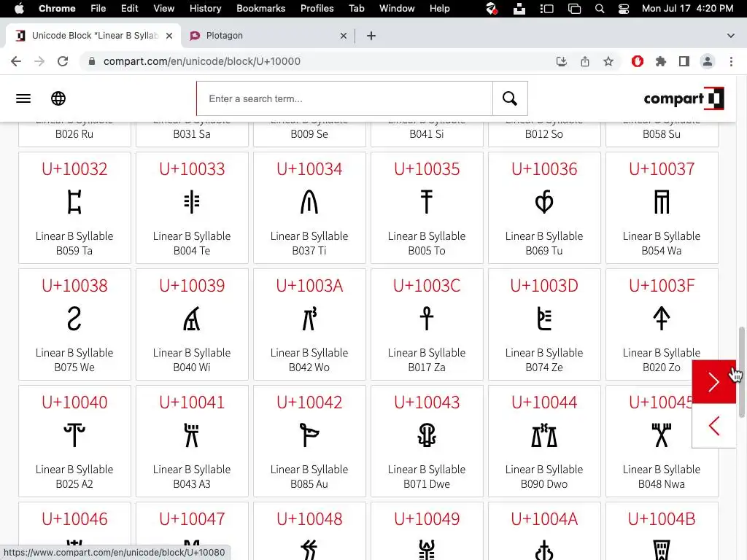Viewport: 747px width, 560px height.
Task: Click the U+1004A code point heading
Action: click(x=544, y=519)
